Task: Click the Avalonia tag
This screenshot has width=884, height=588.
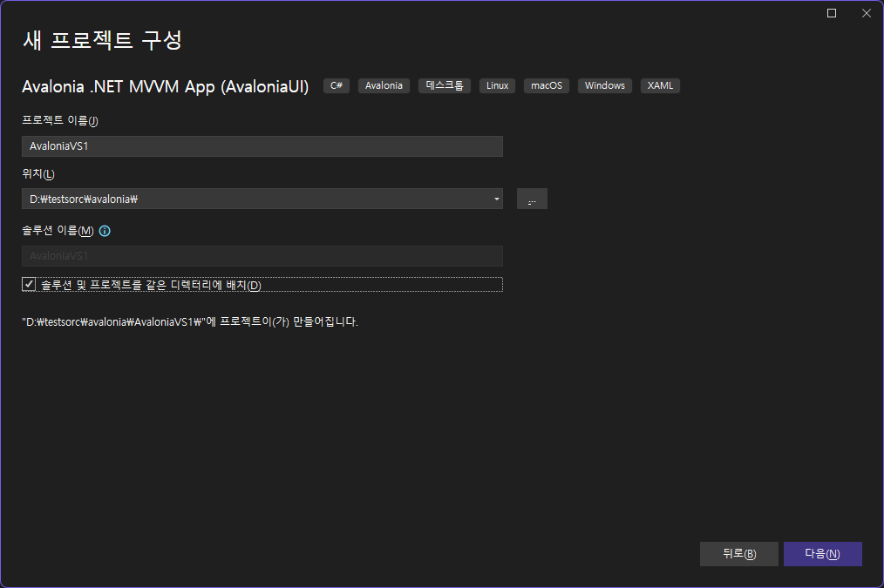Action: coord(384,85)
